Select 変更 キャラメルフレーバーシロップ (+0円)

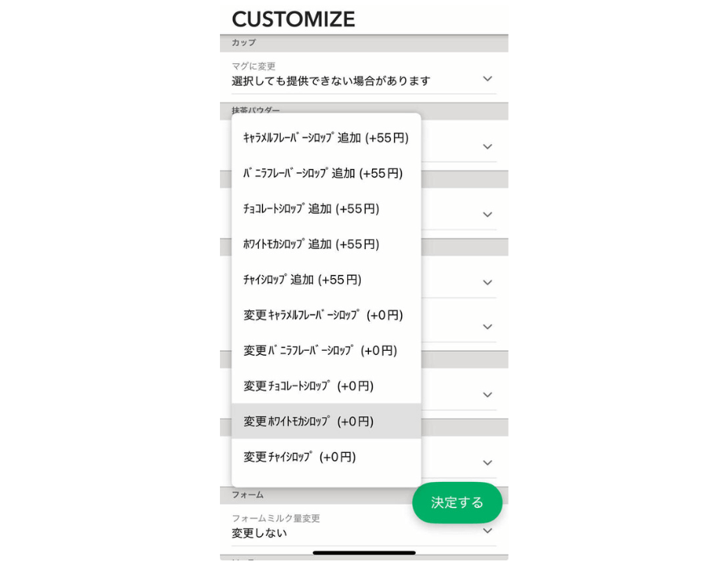click(x=324, y=315)
